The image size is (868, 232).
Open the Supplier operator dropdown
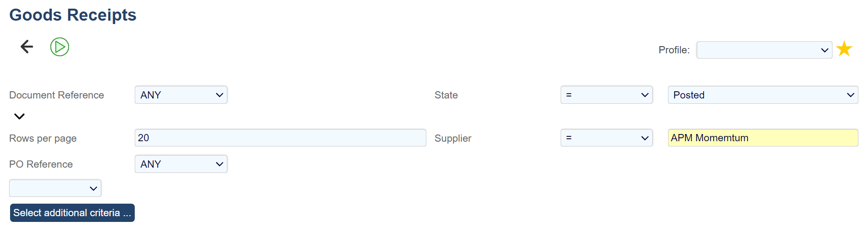point(606,138)
